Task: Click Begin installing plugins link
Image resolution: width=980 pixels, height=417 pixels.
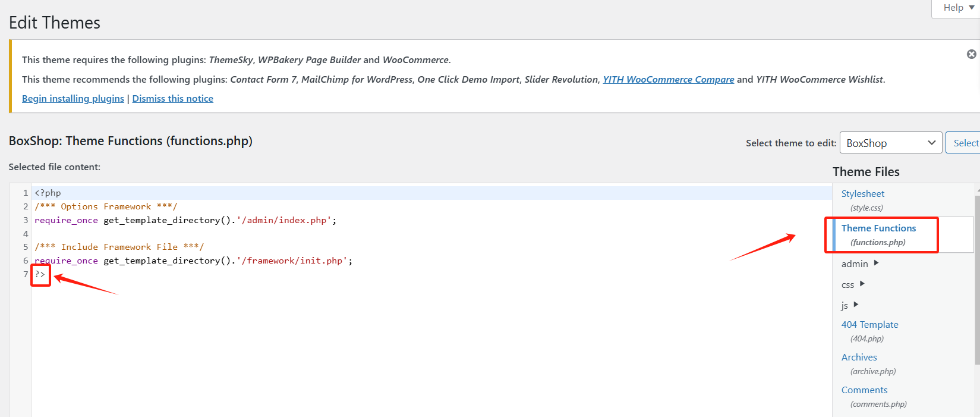Action: coord(73,99)
